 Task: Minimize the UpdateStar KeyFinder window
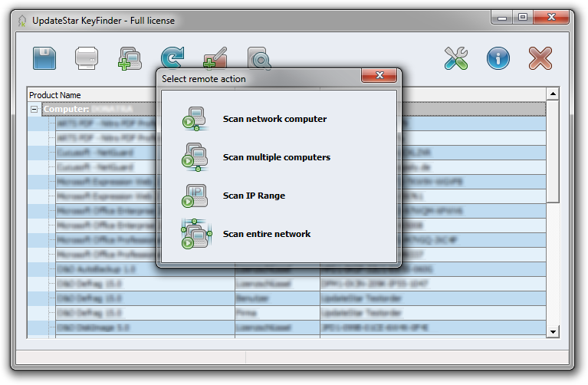tap(502, 18)
